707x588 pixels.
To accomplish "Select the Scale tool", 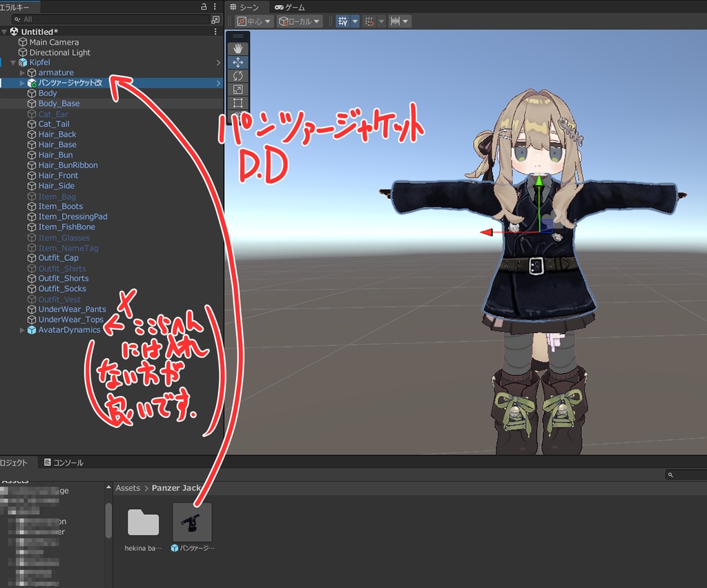I will click(x=238, y=89).
